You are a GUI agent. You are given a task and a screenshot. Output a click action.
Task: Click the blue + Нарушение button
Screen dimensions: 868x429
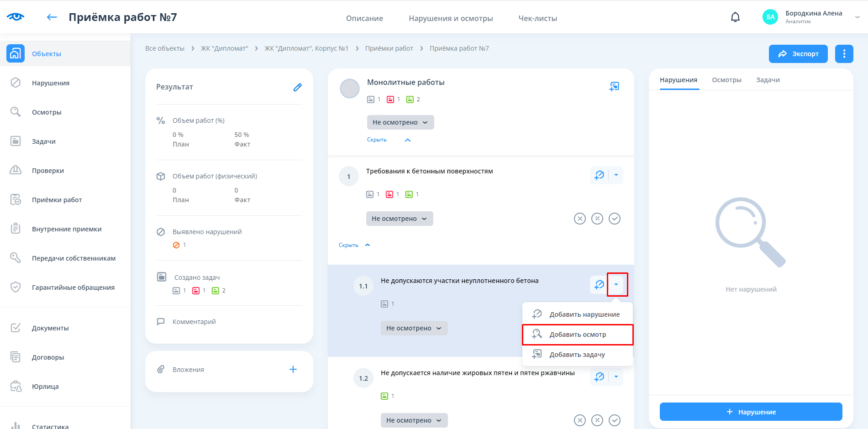[751, 412]
